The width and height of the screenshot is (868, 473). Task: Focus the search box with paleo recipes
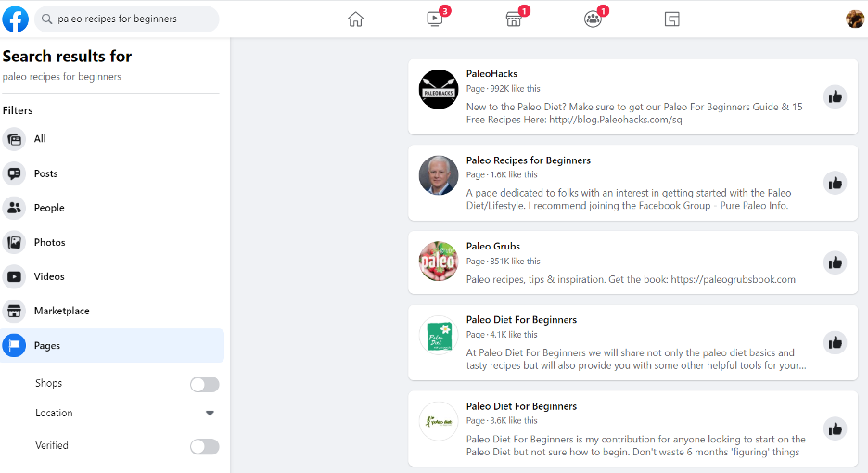tap(127, 19)
